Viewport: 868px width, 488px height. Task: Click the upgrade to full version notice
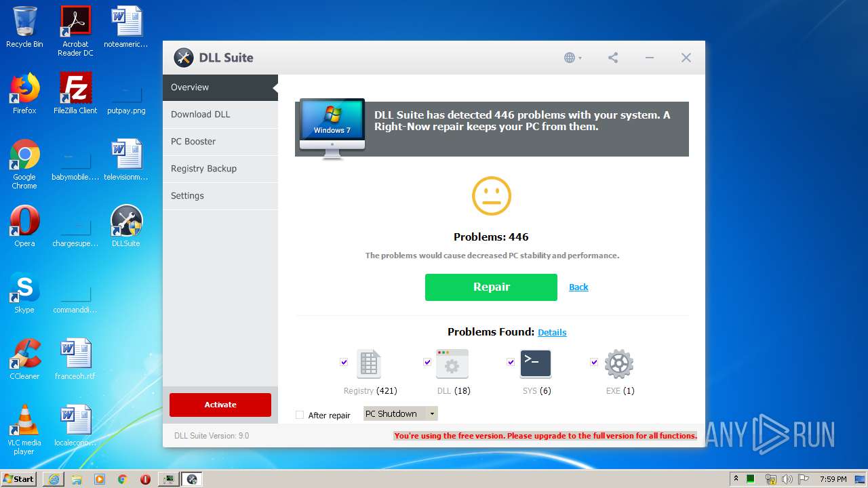pyautogui.click(x=546, y=436)
